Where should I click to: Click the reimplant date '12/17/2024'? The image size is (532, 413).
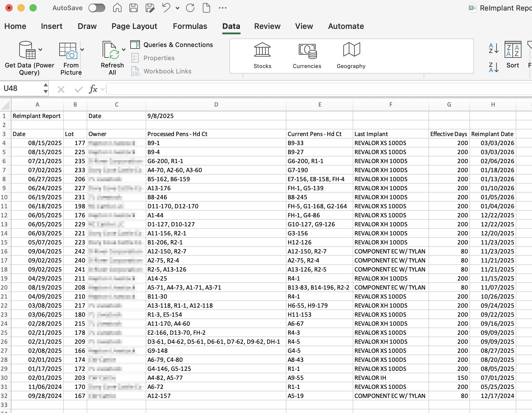[493, 396]
